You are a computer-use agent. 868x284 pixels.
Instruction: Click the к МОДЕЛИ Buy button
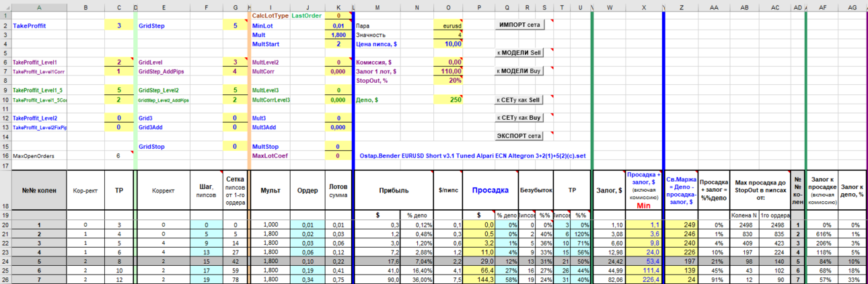pos(519,71)
